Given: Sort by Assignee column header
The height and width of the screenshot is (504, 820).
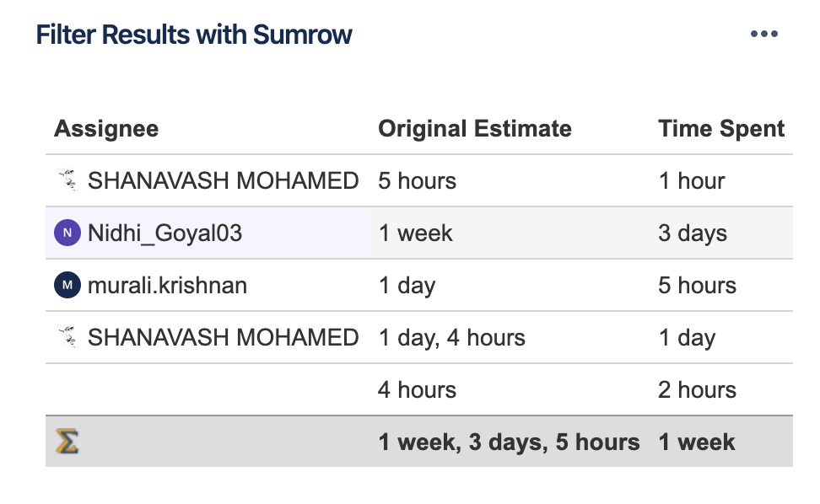Looking at the screenshot, I should 106,128.
